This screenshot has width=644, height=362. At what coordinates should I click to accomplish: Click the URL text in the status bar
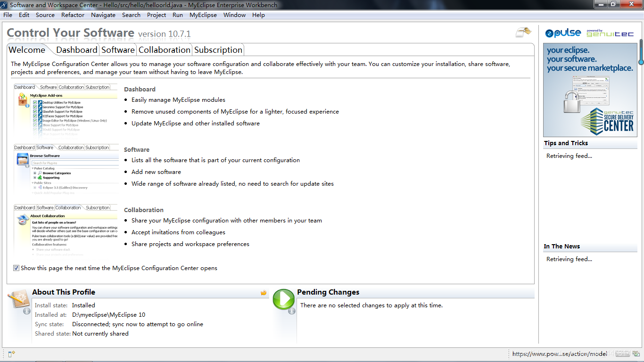560,354
